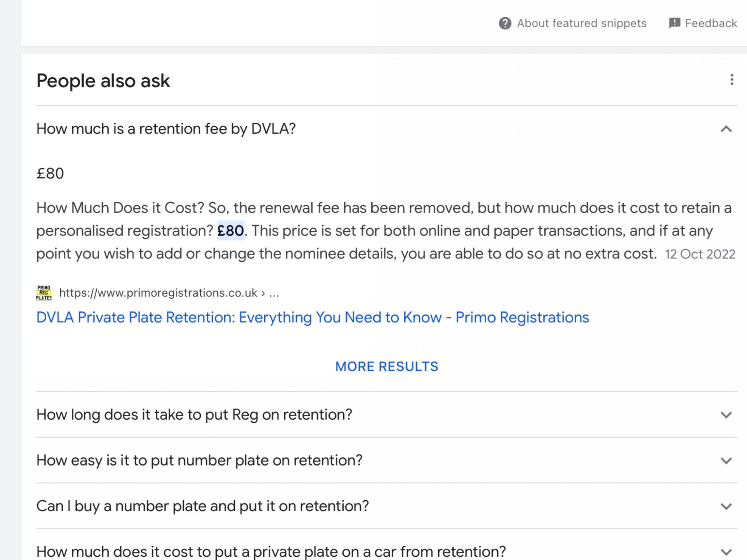
Task: Click the chevron beside the private plate cost question
Action: coord(726,552)
